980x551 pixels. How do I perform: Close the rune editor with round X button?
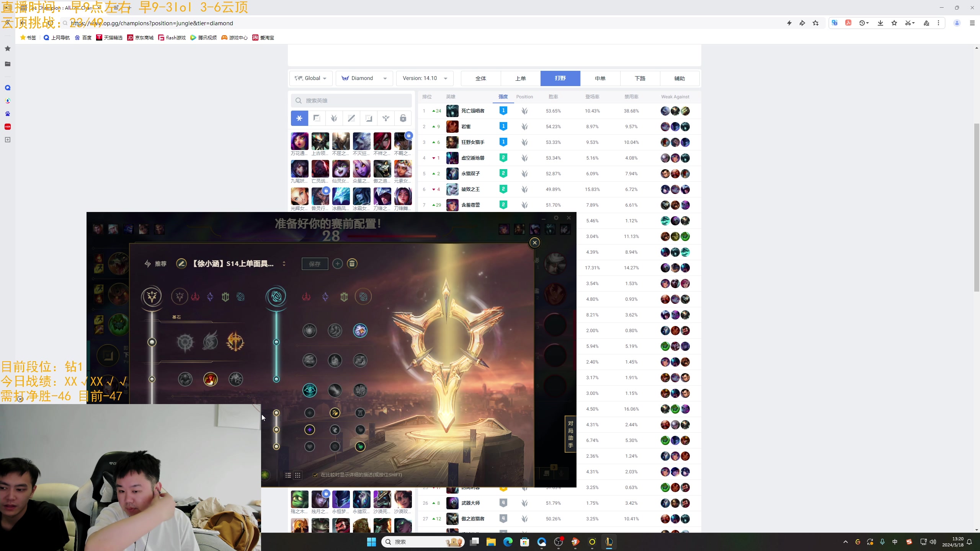[x=535, y=243]
